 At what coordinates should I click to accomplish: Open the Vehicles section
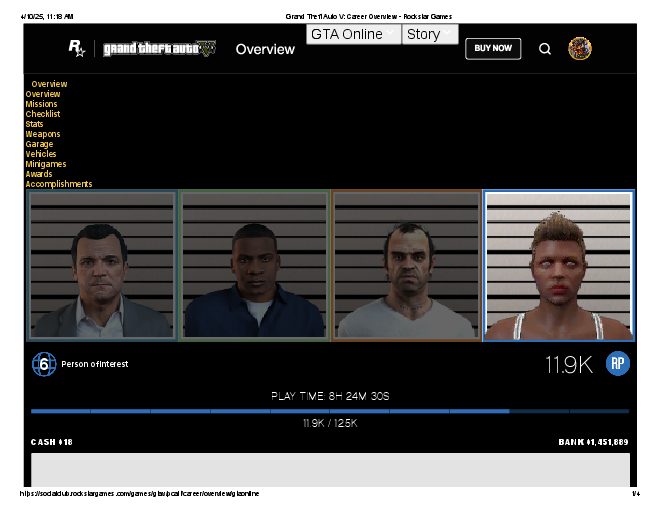(41, 154)
